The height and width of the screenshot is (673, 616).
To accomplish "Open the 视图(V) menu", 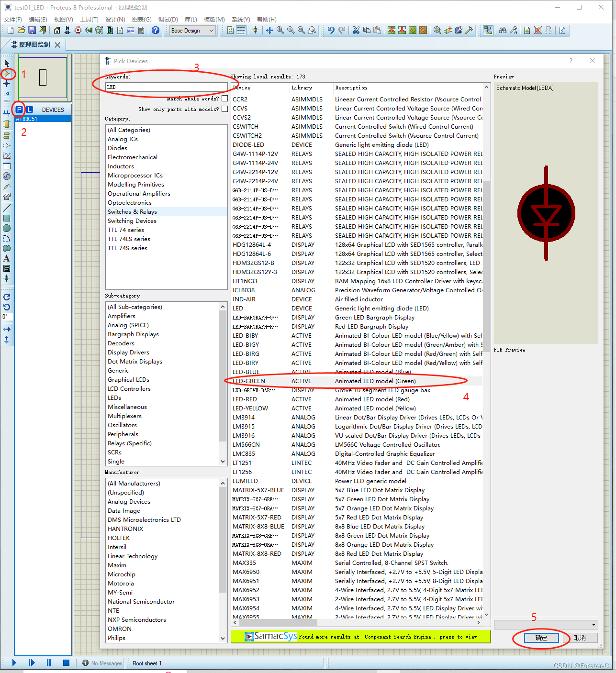I will [x=63, y=19].
